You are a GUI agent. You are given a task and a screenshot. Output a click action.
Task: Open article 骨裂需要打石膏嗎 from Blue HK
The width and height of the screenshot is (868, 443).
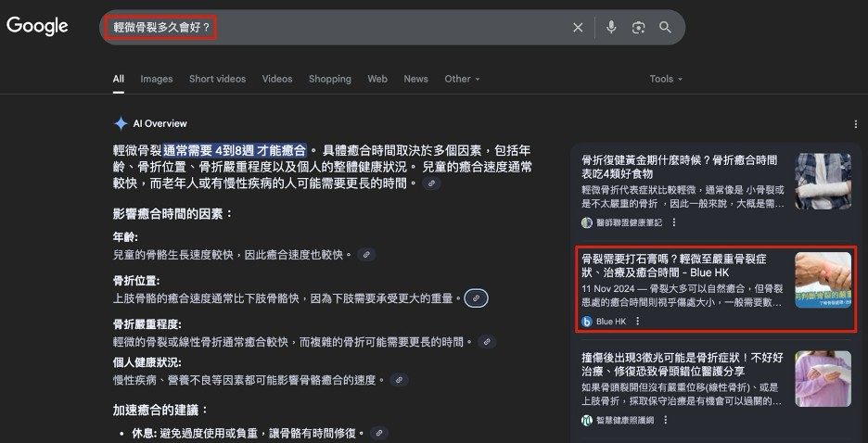tap(674, 265)
